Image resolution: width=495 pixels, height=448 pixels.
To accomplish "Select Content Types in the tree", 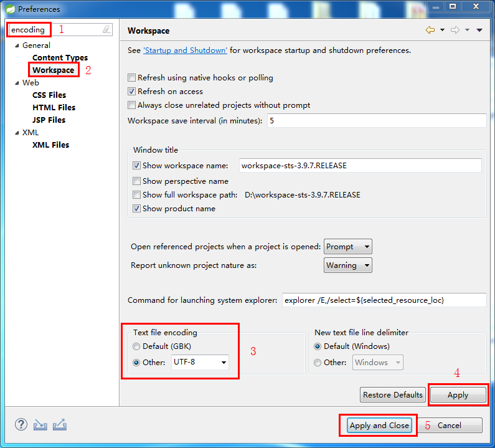I will (x=60, y=58).
